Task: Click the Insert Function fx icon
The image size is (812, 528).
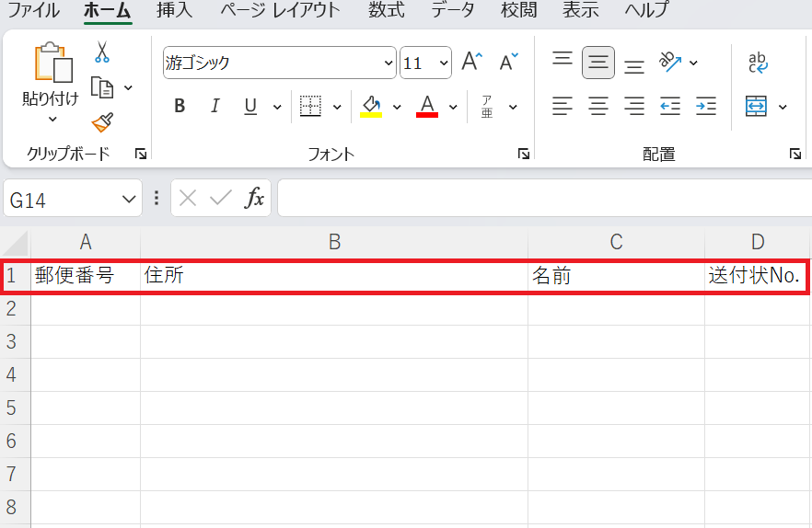Action: 254,198
